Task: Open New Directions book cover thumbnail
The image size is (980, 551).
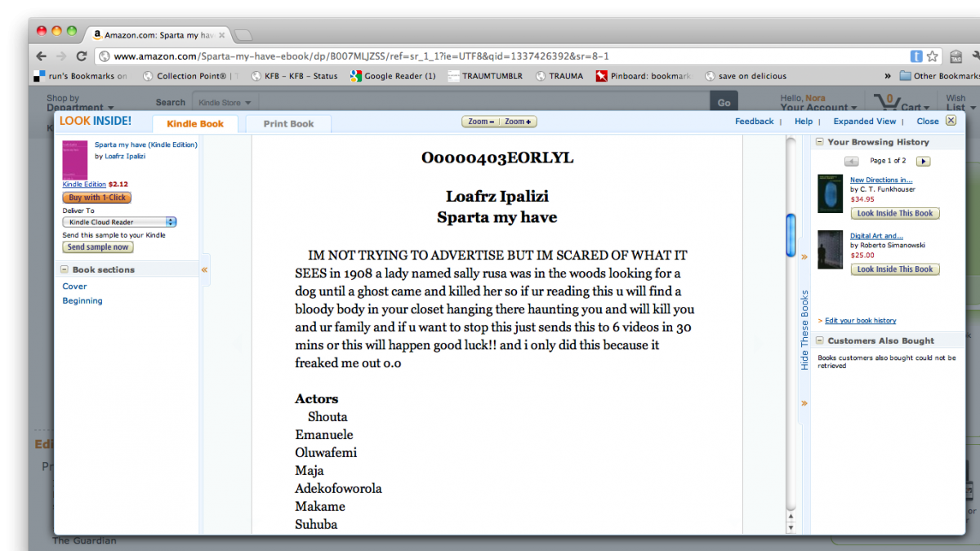Action: (830, 193)
